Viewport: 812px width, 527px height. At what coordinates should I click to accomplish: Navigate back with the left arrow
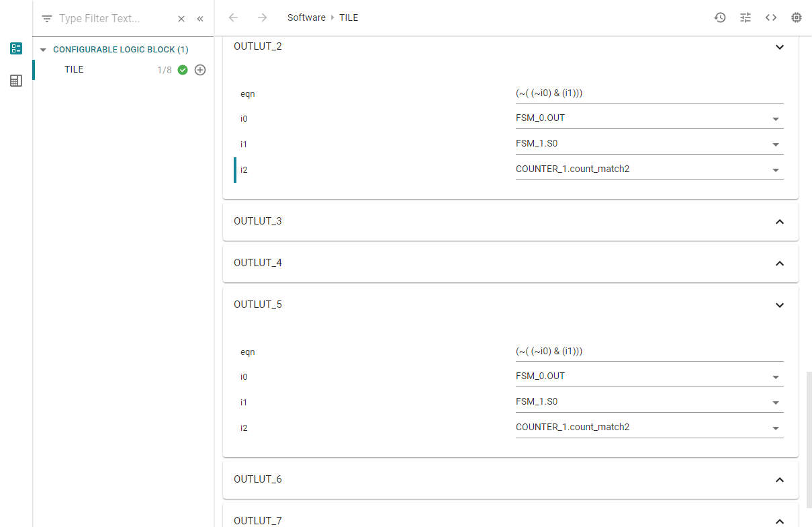coord(233,18)
